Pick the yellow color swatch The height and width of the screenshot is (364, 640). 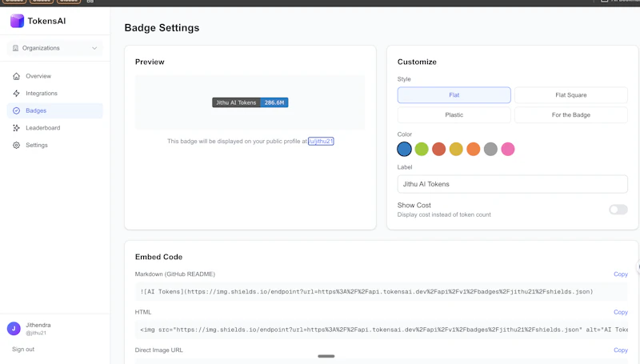(x=456, y=150)
